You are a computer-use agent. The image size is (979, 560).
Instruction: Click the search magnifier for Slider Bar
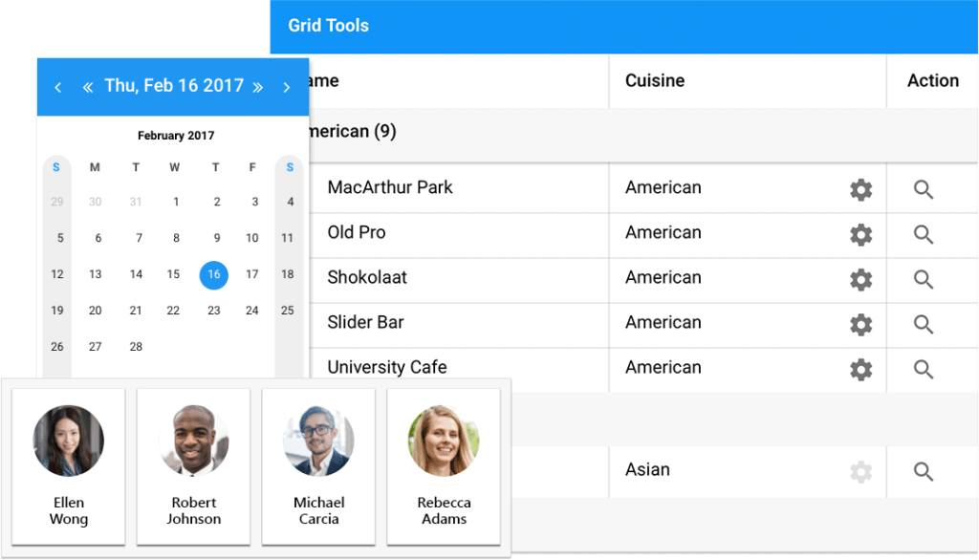pyautogui.click(x=924, y=325)
